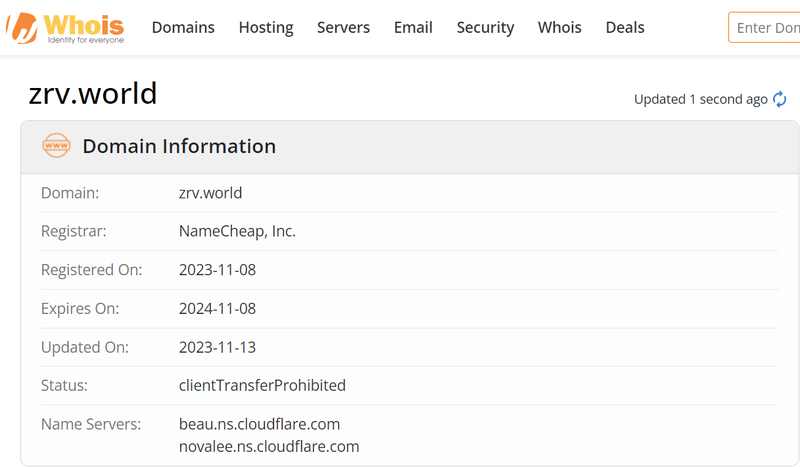Viewport: 800px width, 467px height.
Task: Open the Servers menu
Action: 343,28
